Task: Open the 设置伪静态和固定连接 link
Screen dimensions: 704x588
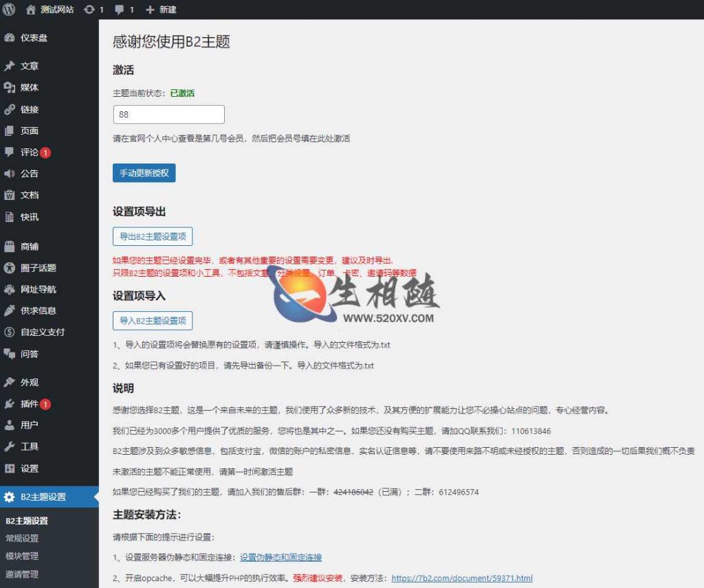Action: (280, 556)
